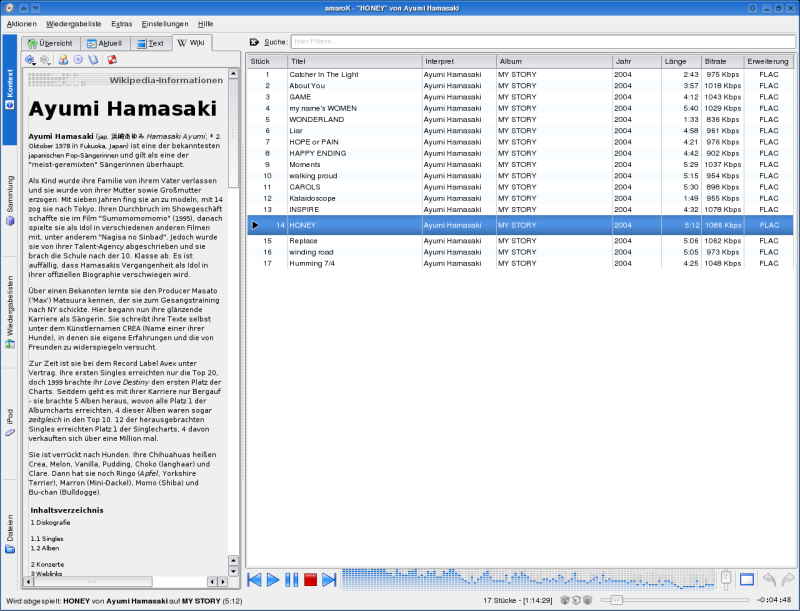Show the title Wikipedia page icon
Screen dimensions: 800x611
pos(93,60)
